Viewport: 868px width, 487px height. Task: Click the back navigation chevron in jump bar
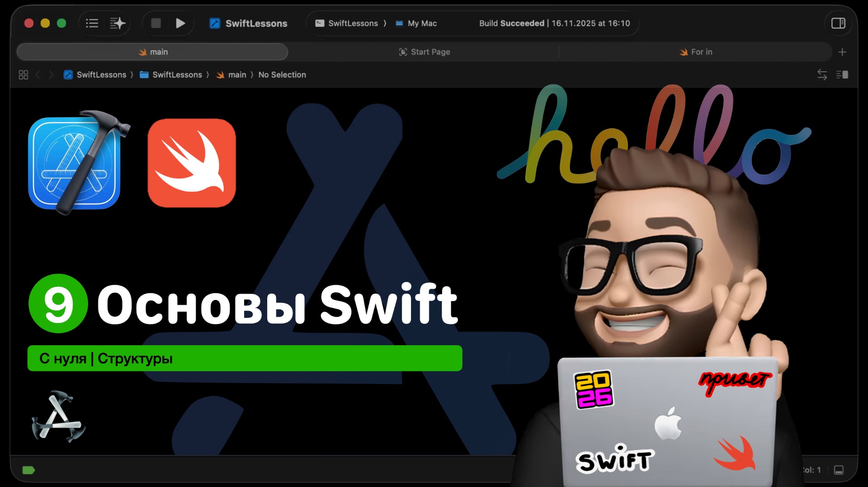tap(38, 75)
